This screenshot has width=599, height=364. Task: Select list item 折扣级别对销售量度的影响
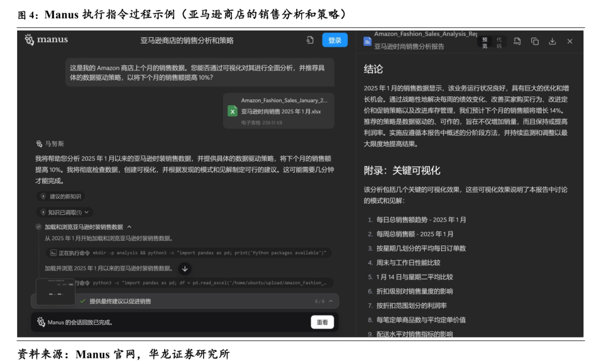414,291
